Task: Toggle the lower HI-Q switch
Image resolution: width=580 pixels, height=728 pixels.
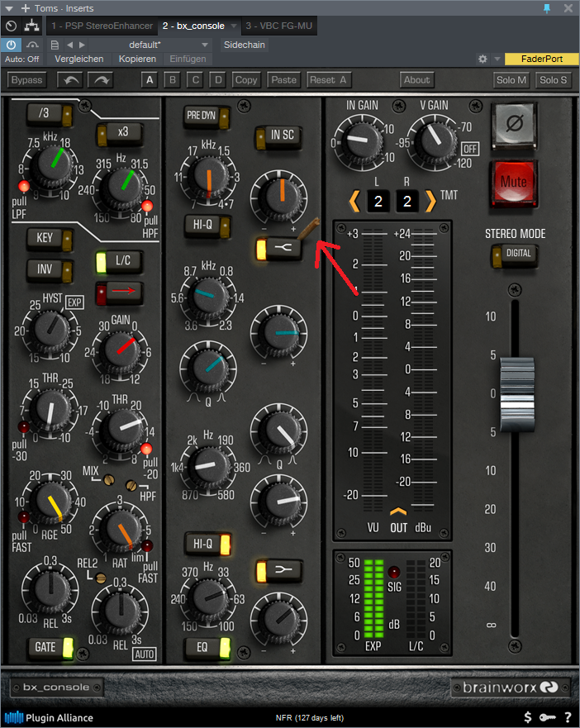Action: pos(207,544)
